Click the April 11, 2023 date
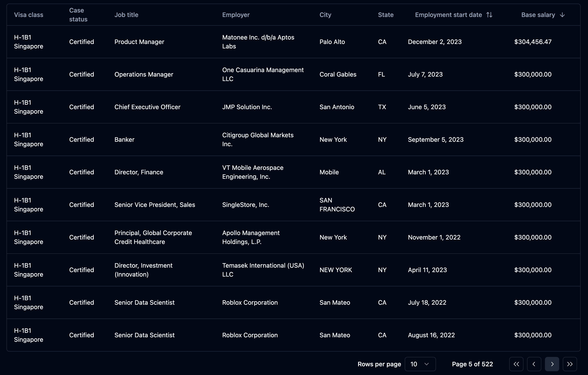 pyautogui.click(x=427, y=270)
